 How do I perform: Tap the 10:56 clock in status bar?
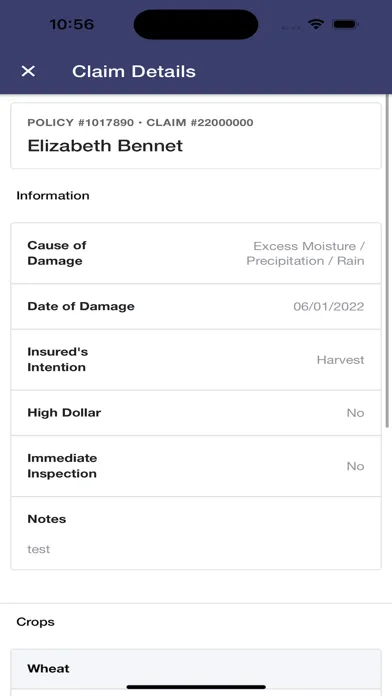pos(71,24)
